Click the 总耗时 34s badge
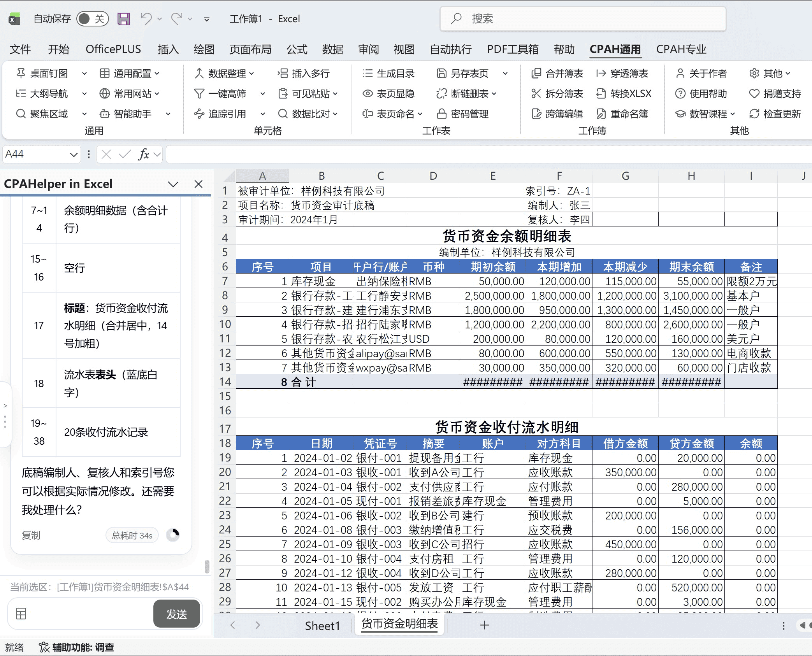Image resolution: width=812 pixels, height=656 pixels. tap(132, 535)
